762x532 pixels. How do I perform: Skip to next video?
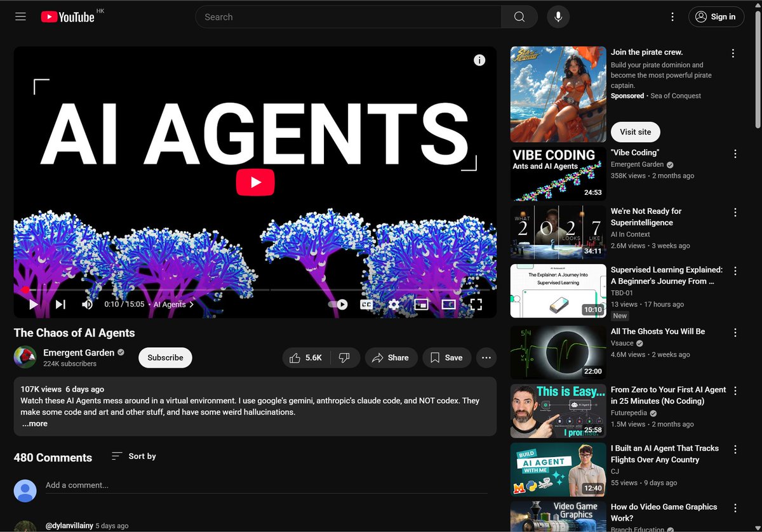pyautogui.click(x=60, y=305)
